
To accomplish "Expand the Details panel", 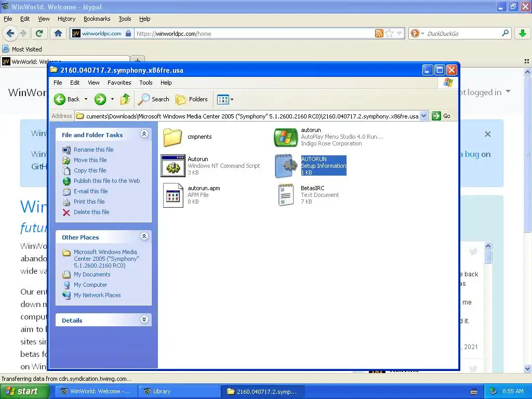I will click(x=144, y=320).
